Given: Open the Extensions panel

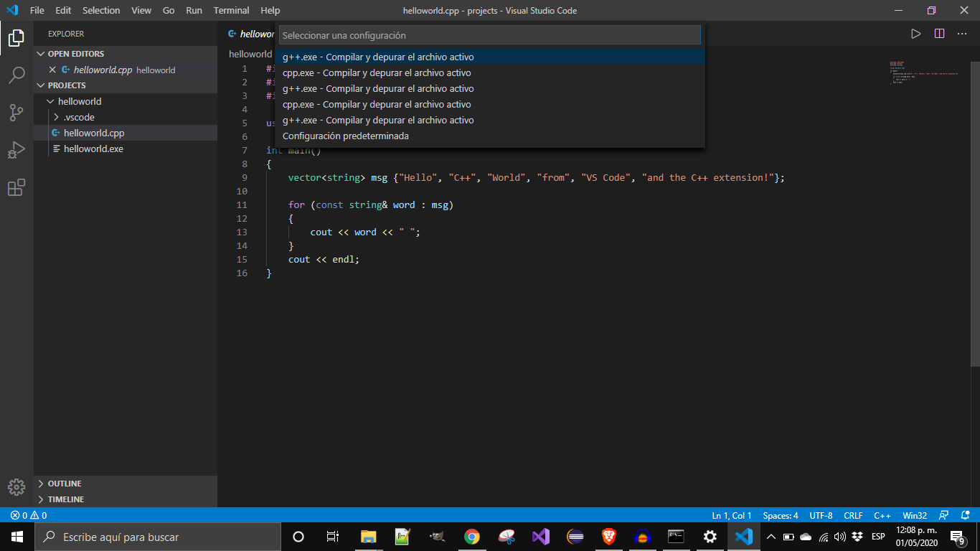Looking at the screenshot, I should pos(17,187).
